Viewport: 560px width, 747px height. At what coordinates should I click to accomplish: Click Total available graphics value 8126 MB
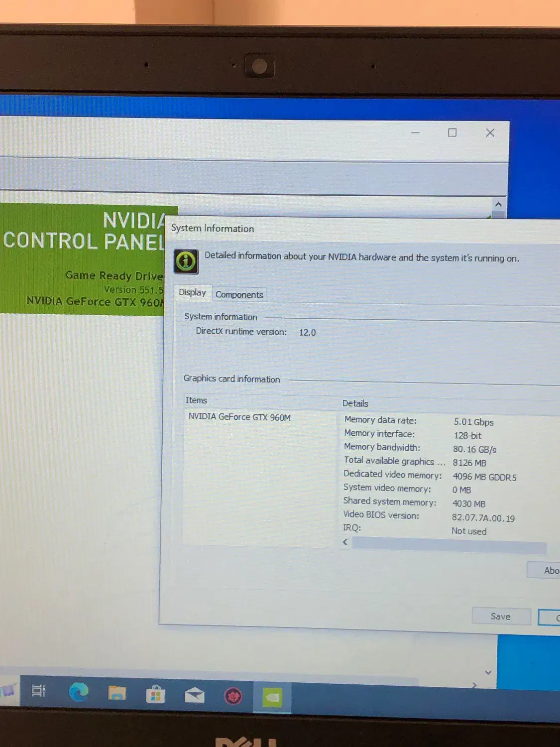pyautogui.click(x=469, y=463)
